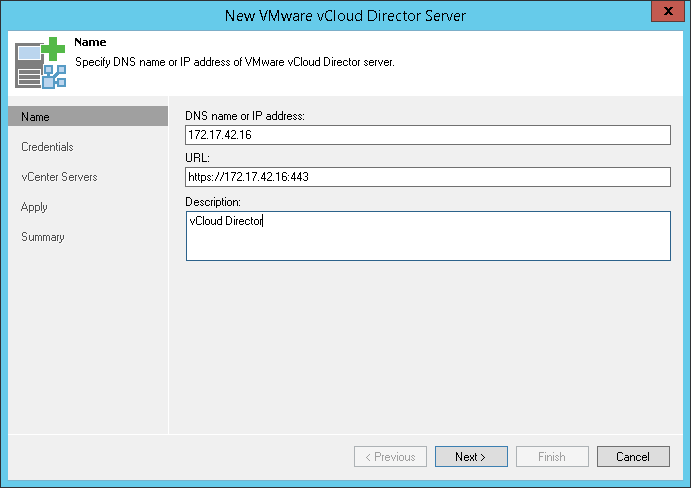Go to the Credentials step
691x488 pixels.
click(x=47, y=147)
